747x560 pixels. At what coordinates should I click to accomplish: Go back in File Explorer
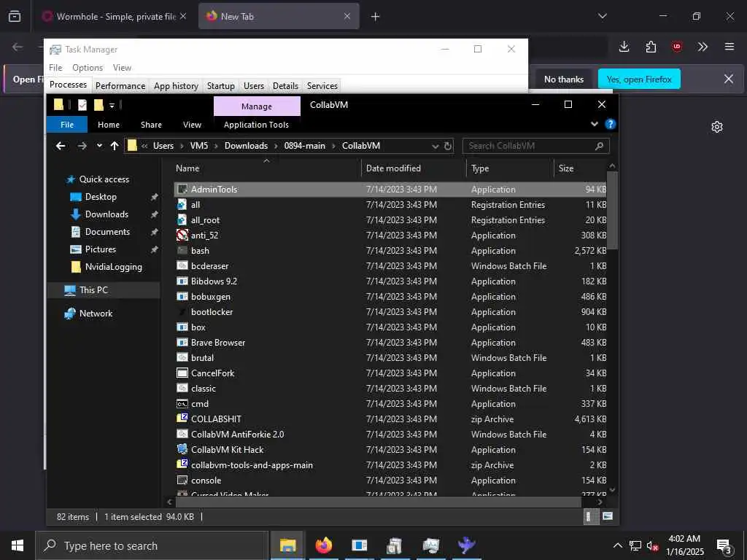click(61, 146)
